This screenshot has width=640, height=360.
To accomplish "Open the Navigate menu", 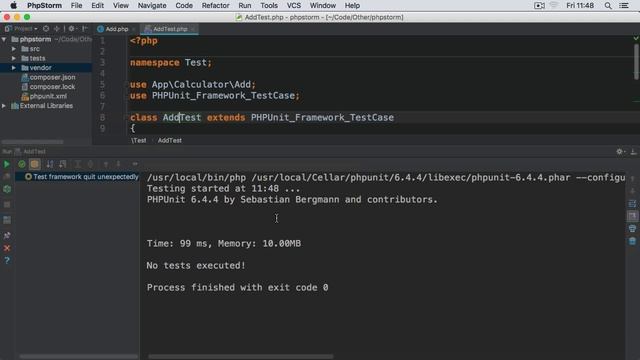I will click(x=152, y=6).
